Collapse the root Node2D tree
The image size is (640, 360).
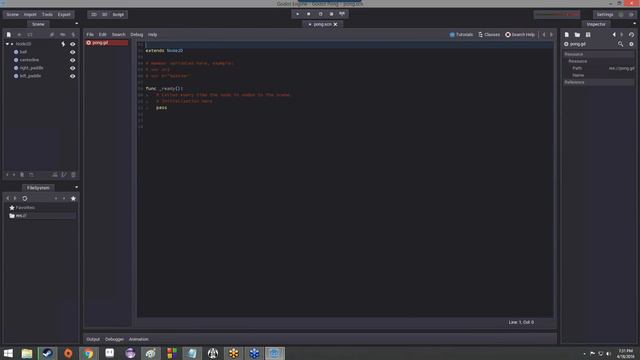(7, 44)
